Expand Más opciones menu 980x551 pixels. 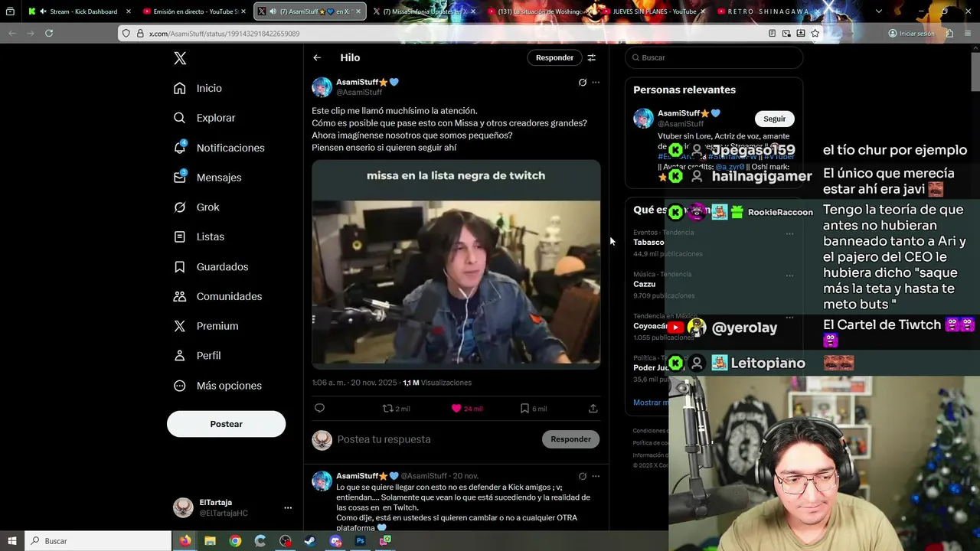coord(217,386)
